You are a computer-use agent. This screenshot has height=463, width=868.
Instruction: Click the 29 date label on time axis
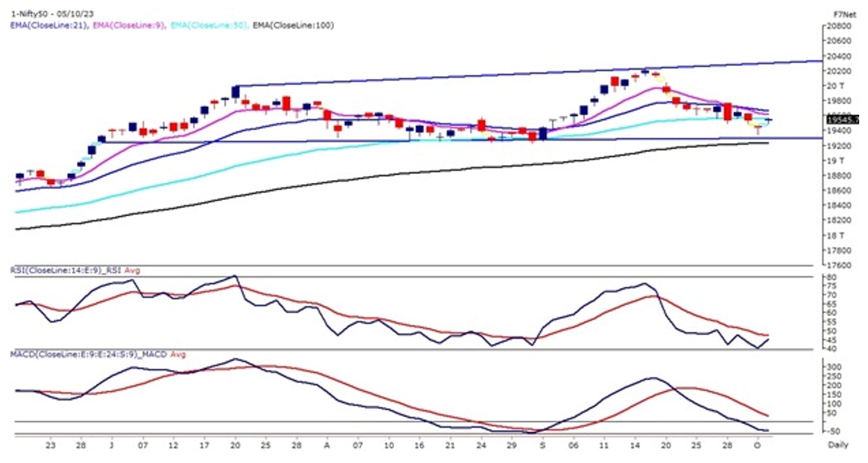(512, 445)
